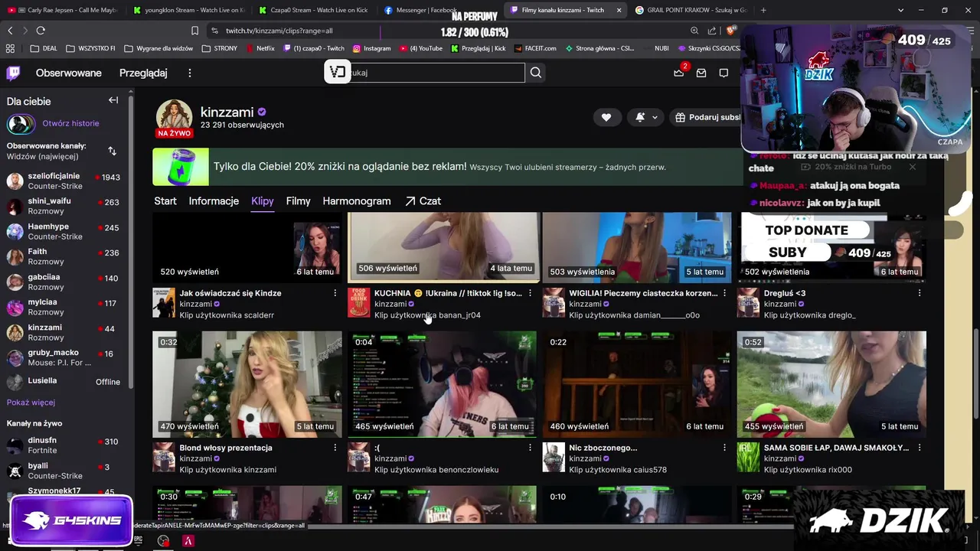980x551 pixels.
Task: Open the red A app in taskbar
Action: 188,540
